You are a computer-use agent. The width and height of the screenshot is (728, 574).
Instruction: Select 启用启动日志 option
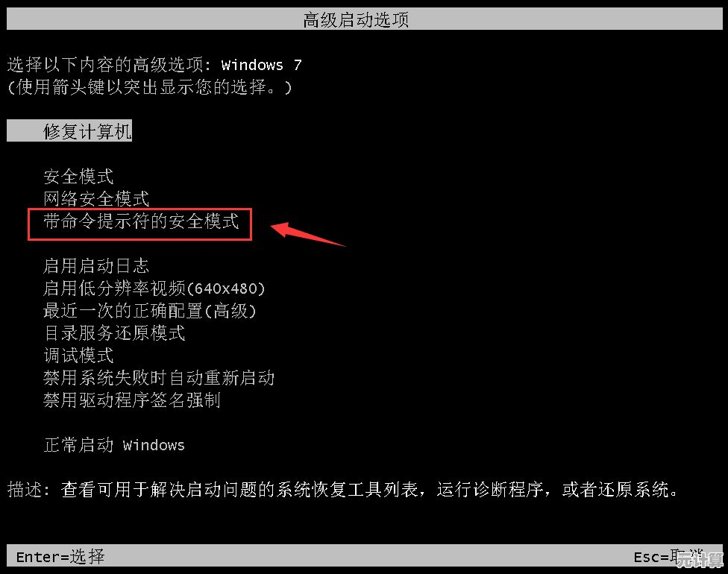pyautogui.click(x=96, y=266)
